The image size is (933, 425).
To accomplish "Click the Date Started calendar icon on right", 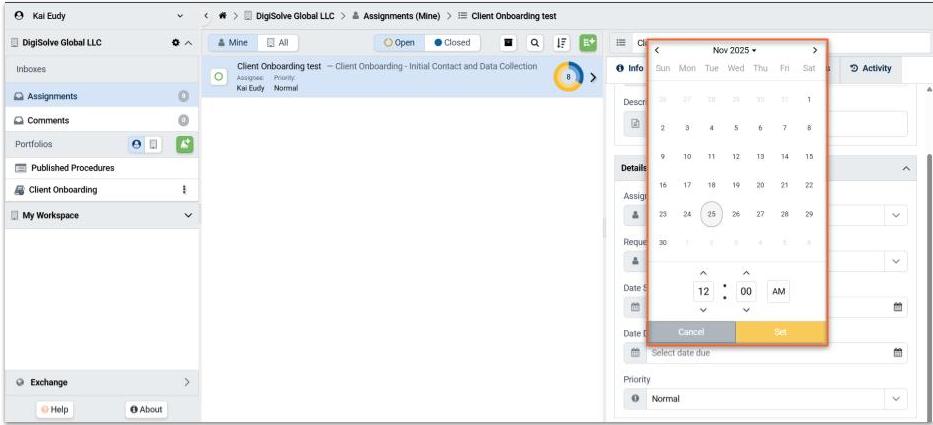I will click(x=898, y=307).
